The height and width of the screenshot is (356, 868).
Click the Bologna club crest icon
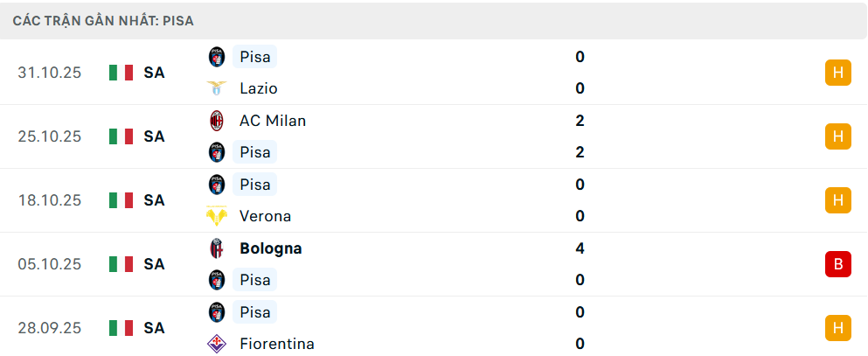click(x=216, y=248)
